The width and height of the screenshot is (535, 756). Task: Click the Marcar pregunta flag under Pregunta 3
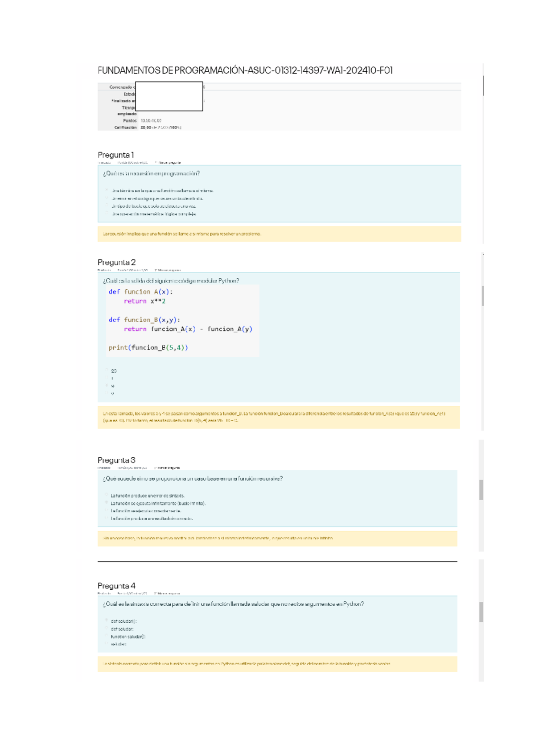(167, 468)
